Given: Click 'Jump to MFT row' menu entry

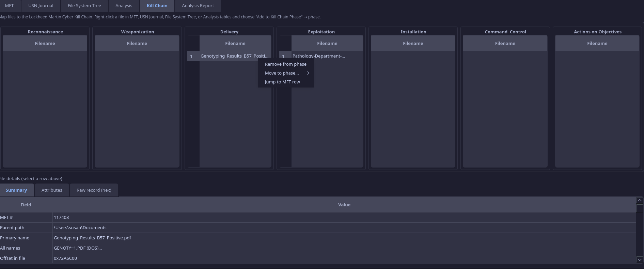Looking at the screenshot, I should pyautogui.click(x=282, y=82).
